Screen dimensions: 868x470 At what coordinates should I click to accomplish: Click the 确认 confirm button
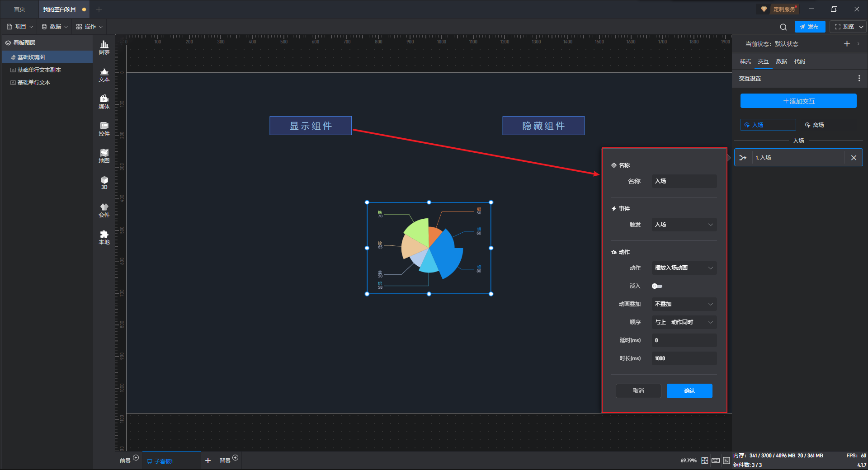tap(689, 391)
